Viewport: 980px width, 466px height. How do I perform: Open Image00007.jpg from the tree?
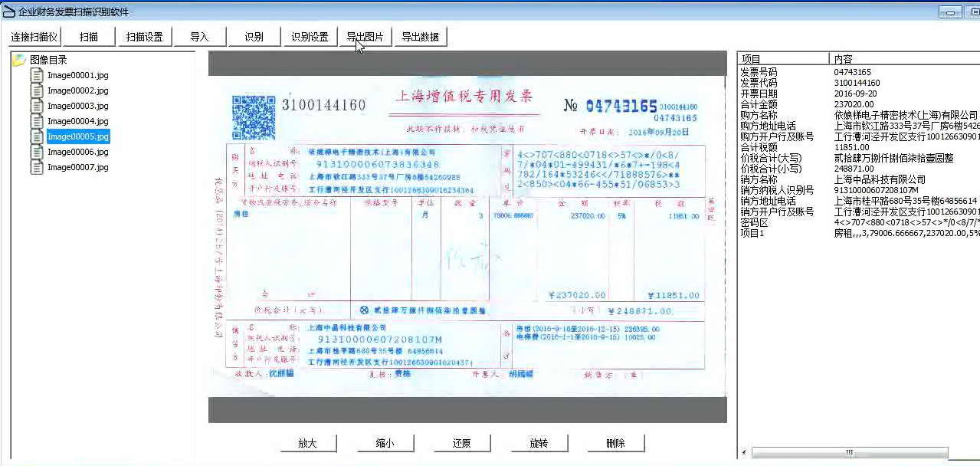(77, 167)
